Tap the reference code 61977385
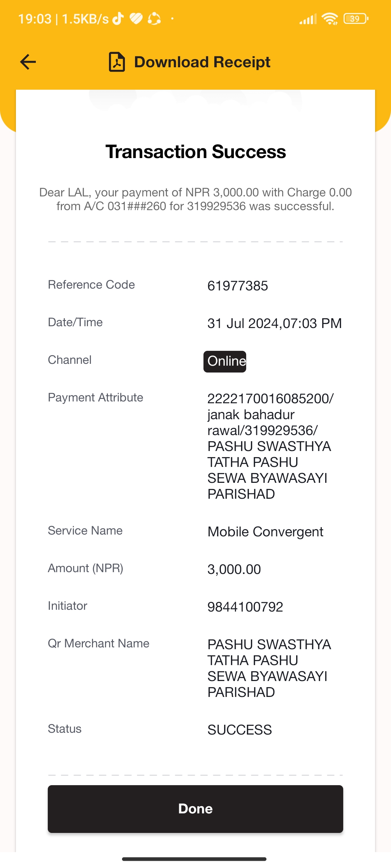This screenshot has width=391, height=868. 237,286
